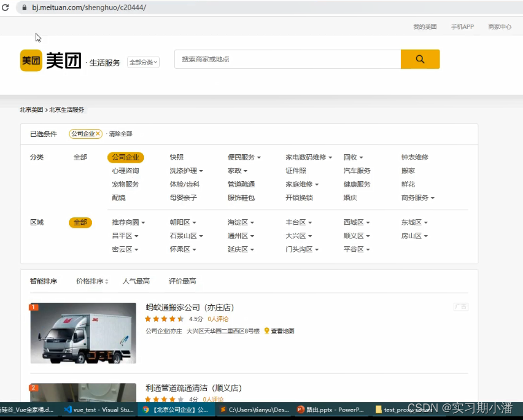
Task: Choose the 母婴亲子 category
Action: 184,198
